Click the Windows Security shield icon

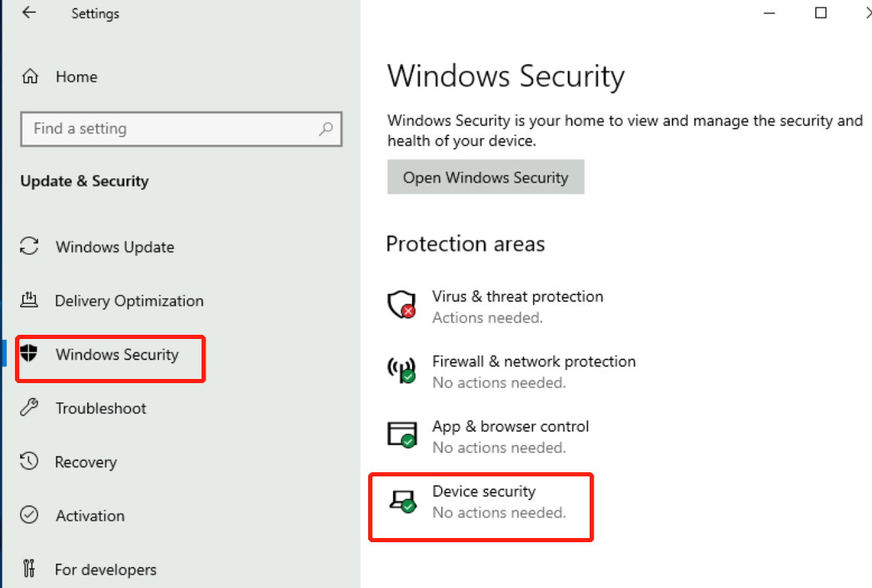29,354
